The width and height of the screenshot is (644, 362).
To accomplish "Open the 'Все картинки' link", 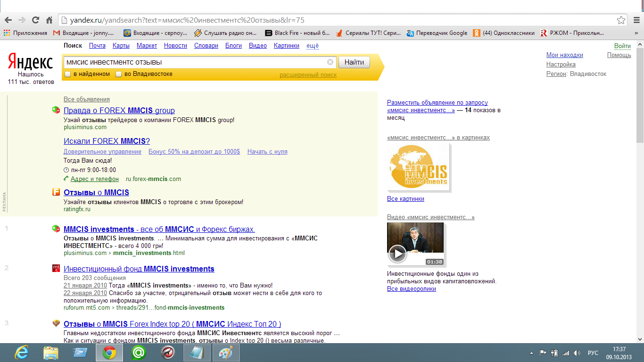I will (405, 199).
